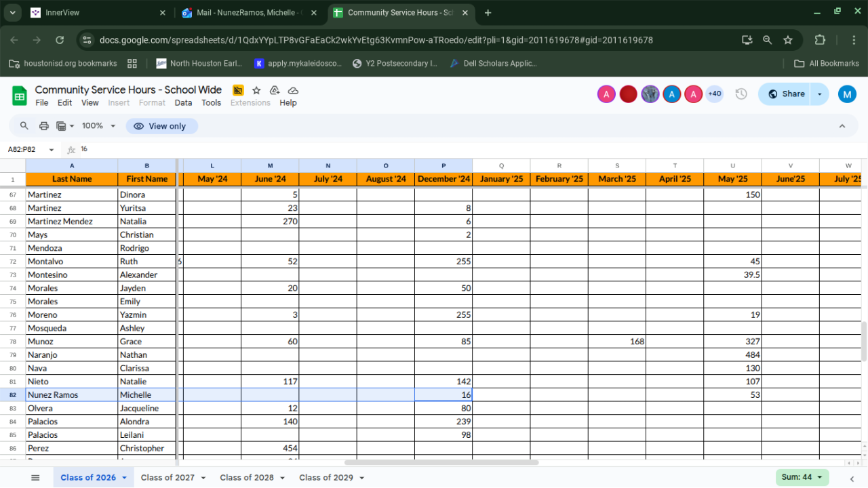Collapse the toolbar with the chevron
This screenshot has height=488, width=868.
coord(842,126)
